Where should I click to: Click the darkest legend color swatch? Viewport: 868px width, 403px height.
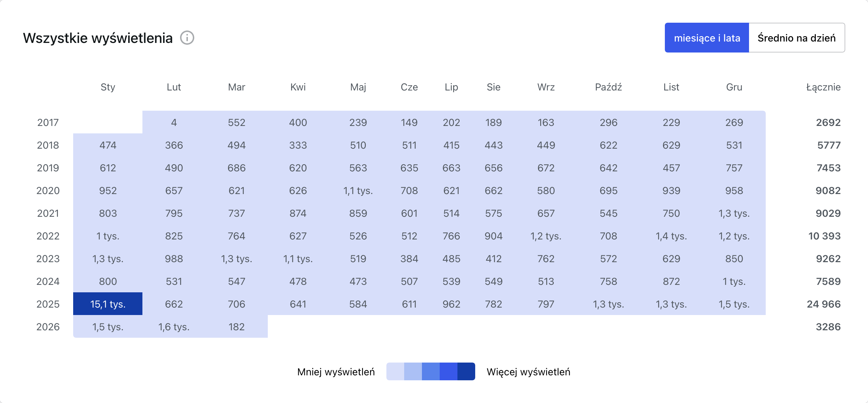click(466, 371)
